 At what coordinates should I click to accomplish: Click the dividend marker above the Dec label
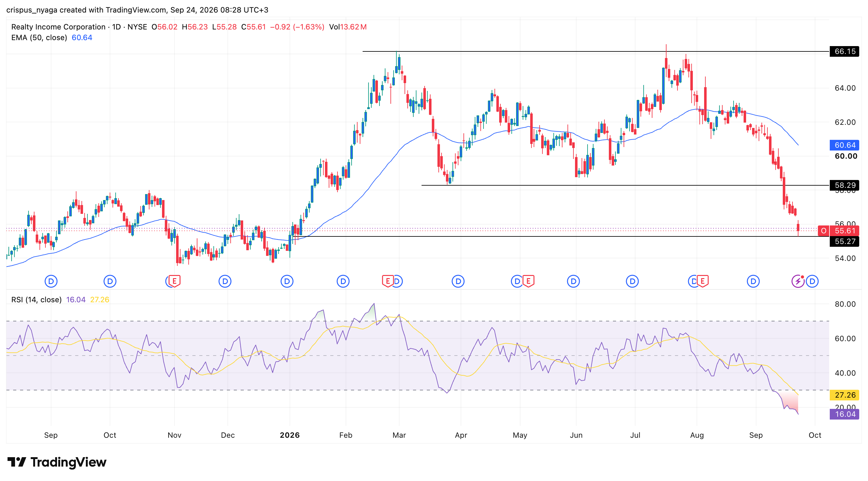(225, 281)
